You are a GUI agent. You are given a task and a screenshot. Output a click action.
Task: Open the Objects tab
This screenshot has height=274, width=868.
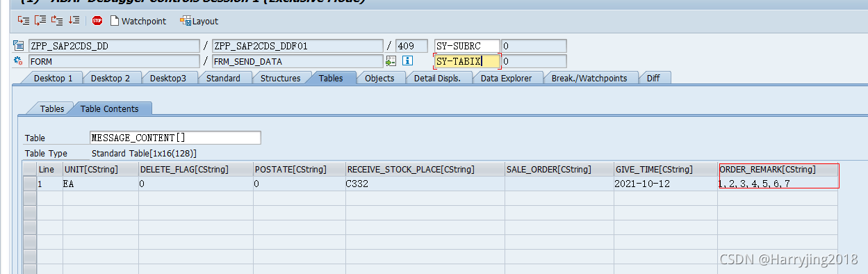(379, 78)
